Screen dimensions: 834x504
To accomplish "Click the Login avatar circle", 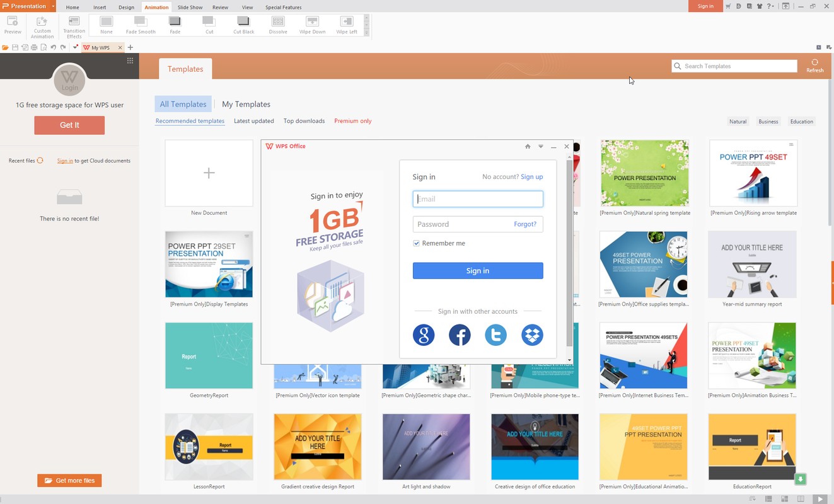I will point(69,80).
